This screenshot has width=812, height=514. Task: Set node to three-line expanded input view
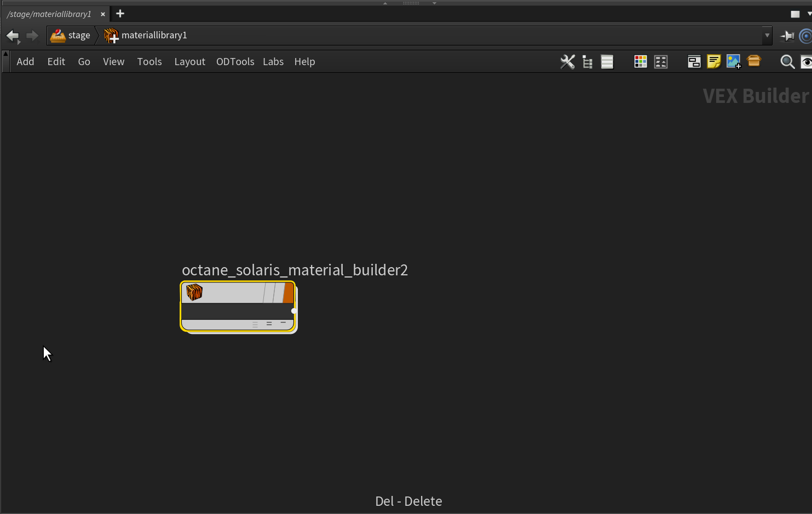(255, 324)
